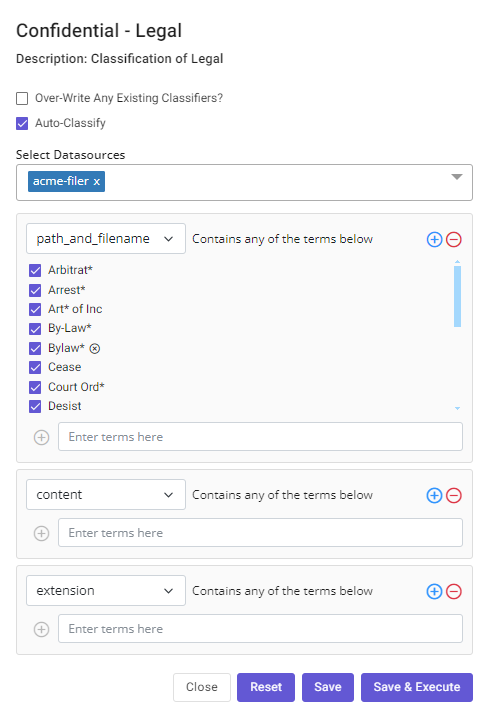The width and height of the screenshot is (489, 711).
Task: Add a rule after extension row
Action: [x=434, y=591]
